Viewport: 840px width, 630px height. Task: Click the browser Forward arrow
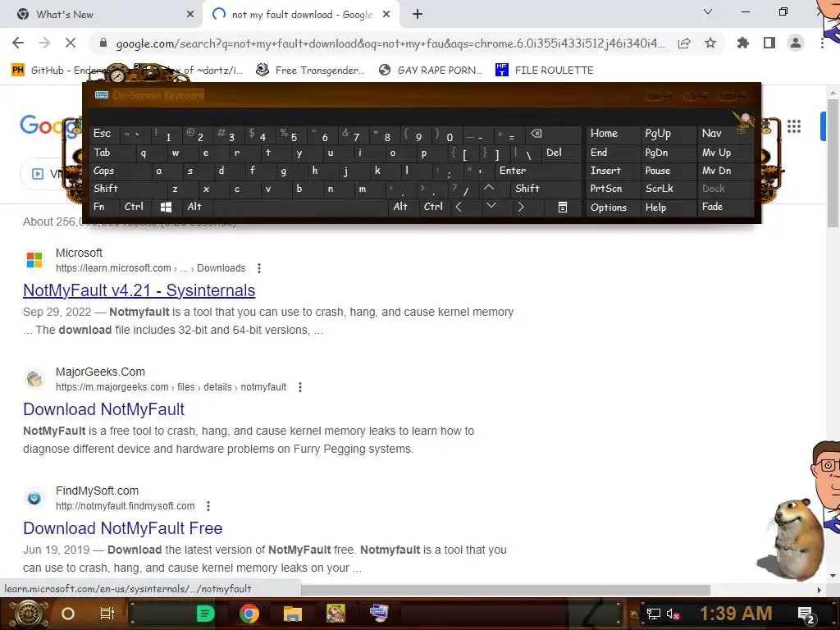(44, 43)
